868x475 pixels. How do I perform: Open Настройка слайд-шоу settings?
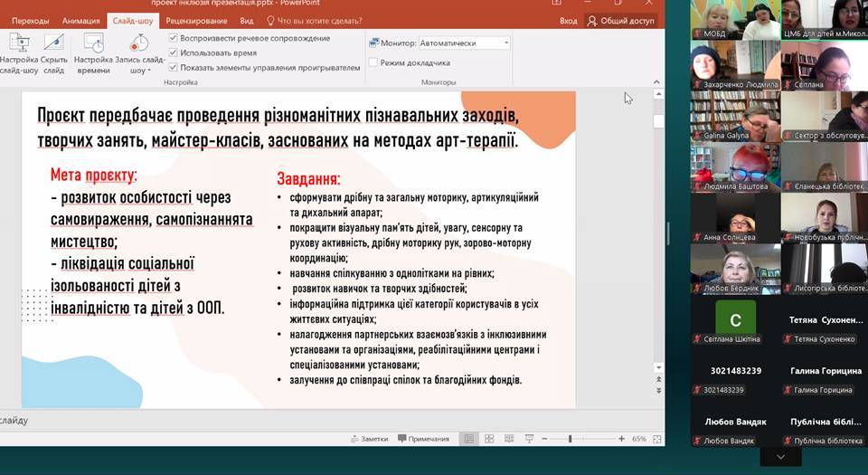(18, 52)
